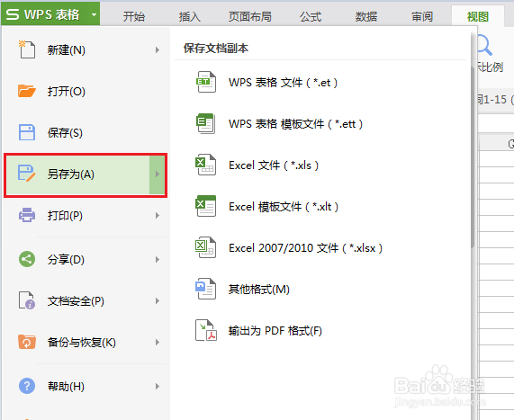Click the WPS S logo icon
This screenshot has width=514, height=420.
click(x=13, y=14)
